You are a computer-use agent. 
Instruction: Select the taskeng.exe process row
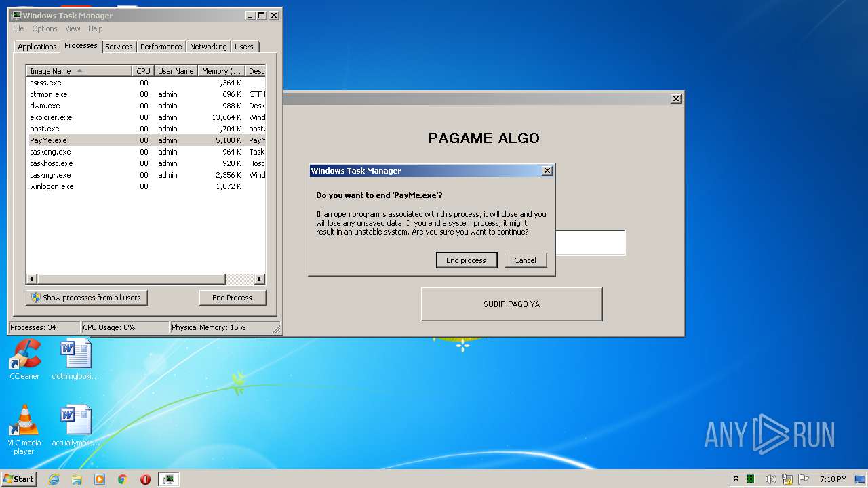[x=146, y=152]
